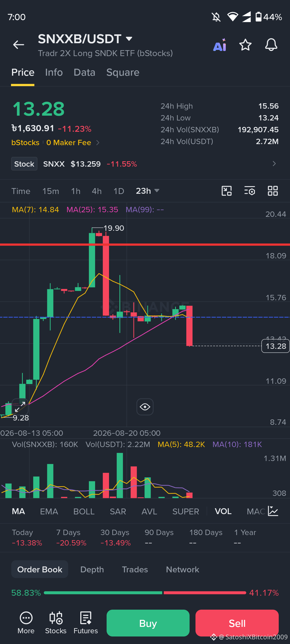This screenshot has height=644, width=290.
Task: Open the Network tab
Action: (183, 569)
